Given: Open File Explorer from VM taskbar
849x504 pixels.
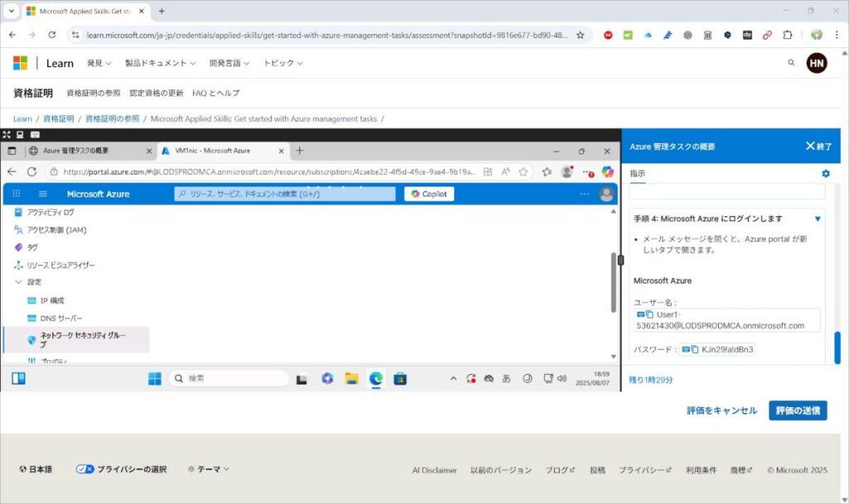Looking at the screenshot, I should [x=352, y=378].
